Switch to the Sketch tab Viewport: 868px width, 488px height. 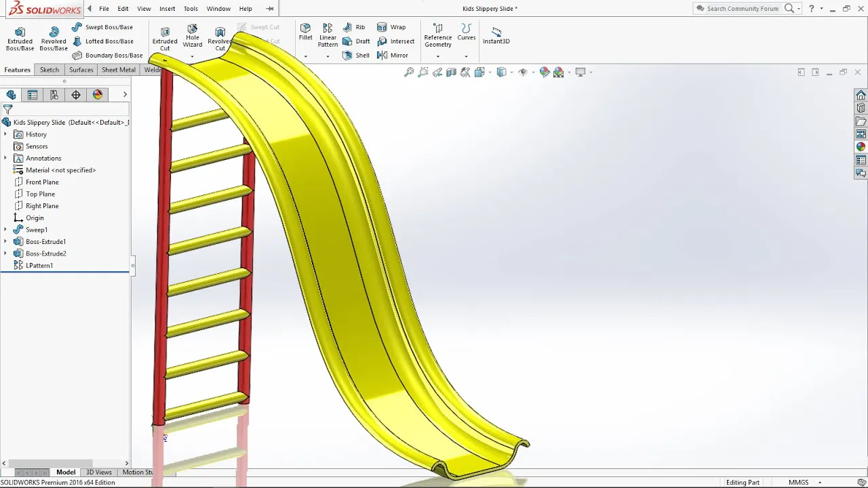coord(50,70)
